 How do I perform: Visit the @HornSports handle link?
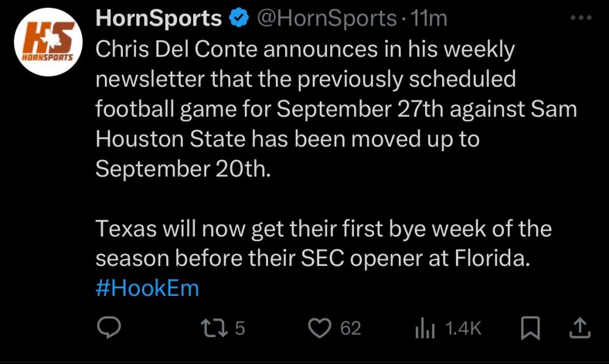tap(327, 19)
